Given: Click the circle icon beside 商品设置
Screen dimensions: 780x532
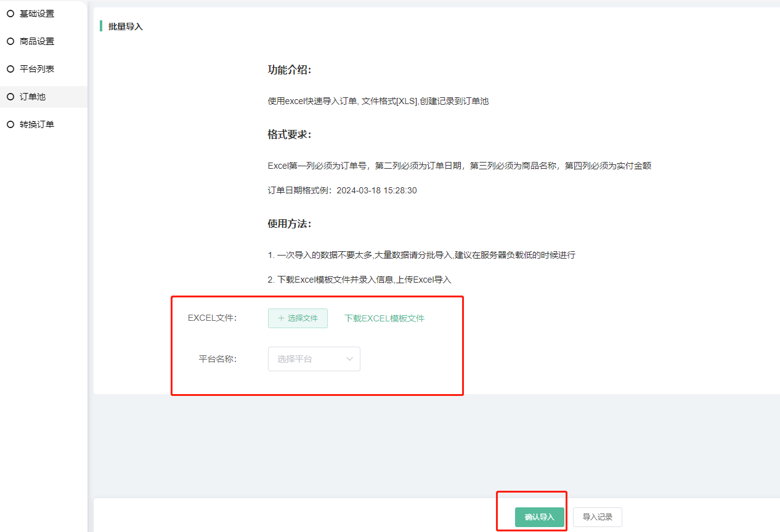Looking at the screenshot, I should coord(10,41).
